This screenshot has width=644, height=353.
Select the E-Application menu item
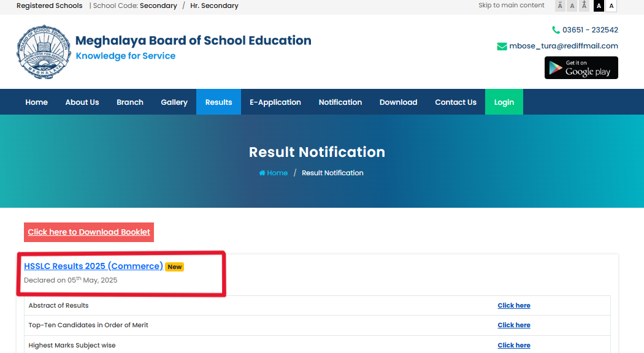coord(275,102)
